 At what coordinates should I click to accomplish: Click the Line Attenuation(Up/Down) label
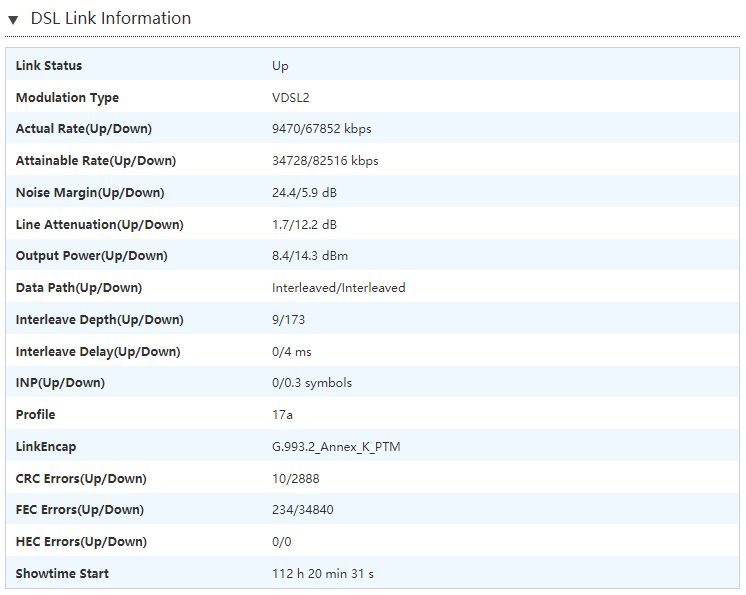[x=100, y=225]
